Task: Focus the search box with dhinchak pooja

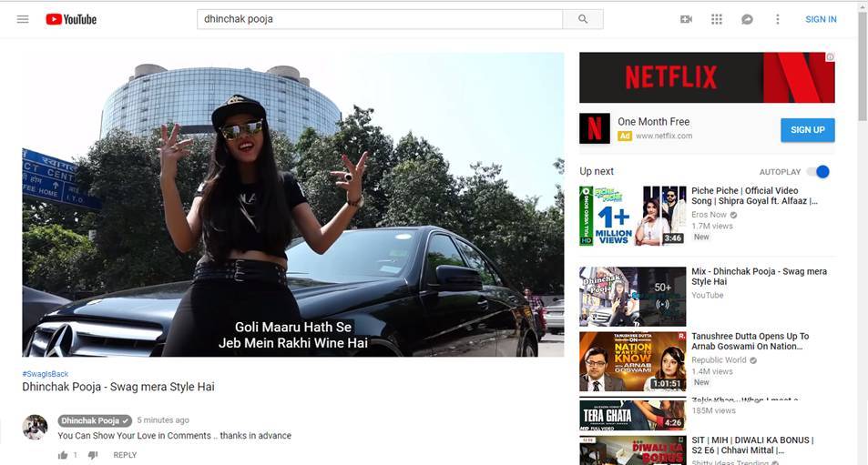Action: coord(380,19)
